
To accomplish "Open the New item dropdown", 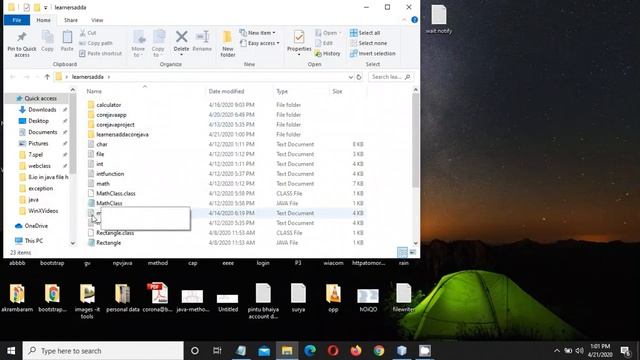I will coord(258,33).
